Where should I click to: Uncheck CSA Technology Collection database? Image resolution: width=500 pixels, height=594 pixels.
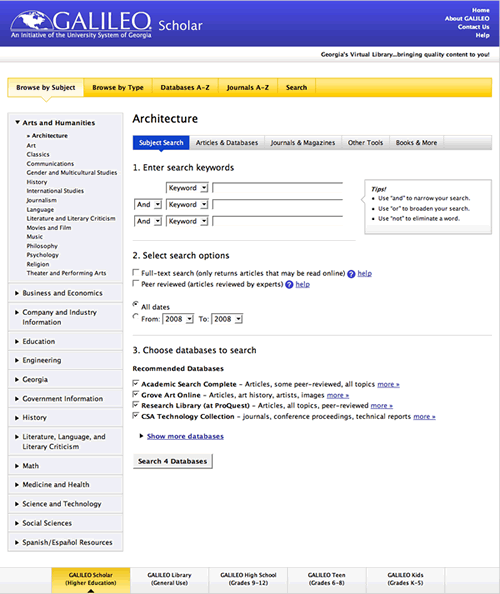(x=136, y=416)
